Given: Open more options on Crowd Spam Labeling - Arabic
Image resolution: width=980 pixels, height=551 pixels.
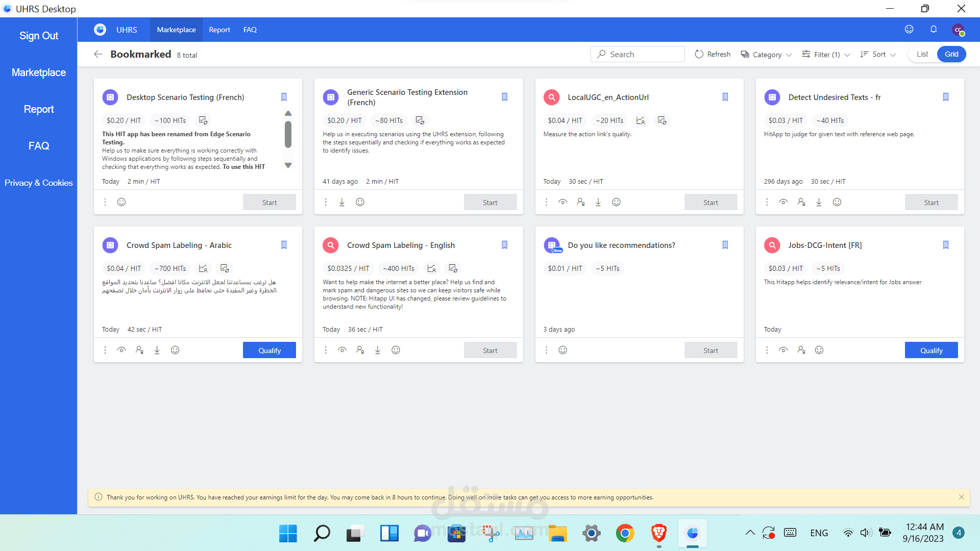Looking at the screenshot, I should (105, 350).
